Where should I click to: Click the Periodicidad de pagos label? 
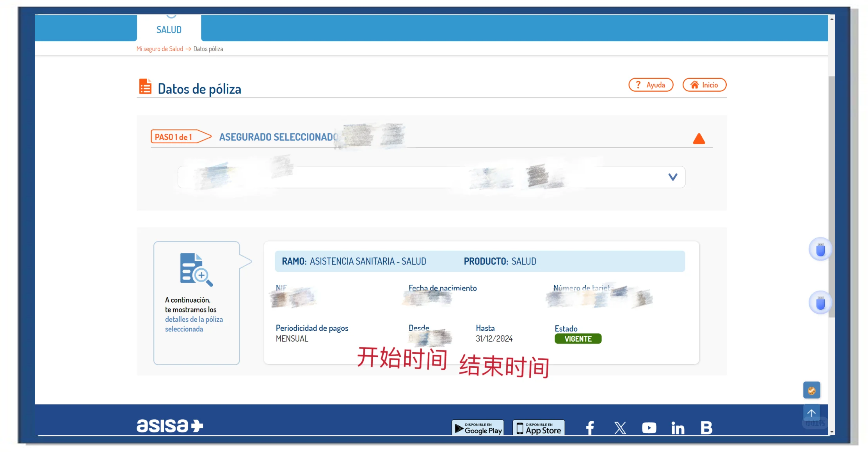[312, 328]
